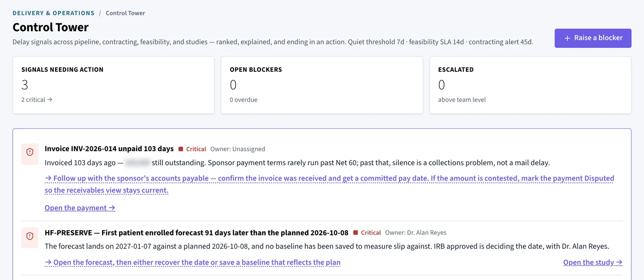The height and width of the screenshot is (280, 644).
Task: Click the 'Owner: Dr. Alan Reyes' label
Action: point(416,233)
